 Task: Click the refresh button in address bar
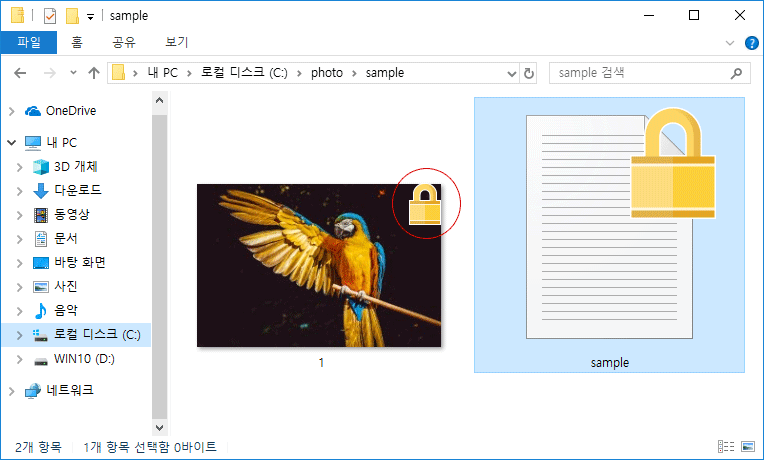[x=529, y=73]
